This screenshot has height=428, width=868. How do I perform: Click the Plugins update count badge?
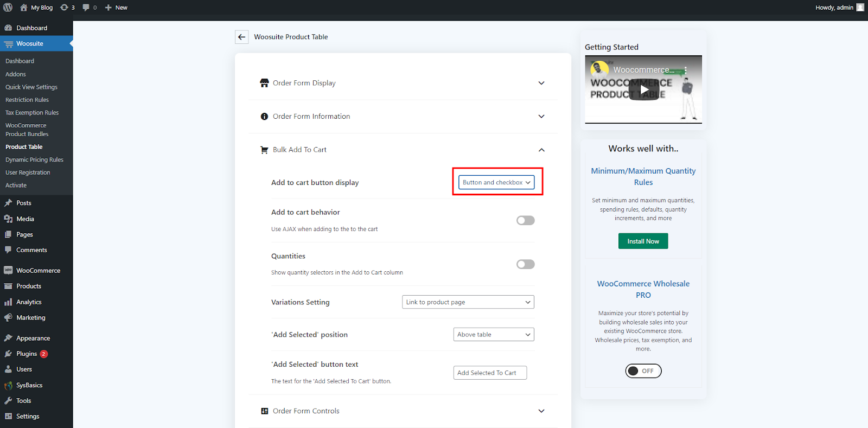point(44,354)
